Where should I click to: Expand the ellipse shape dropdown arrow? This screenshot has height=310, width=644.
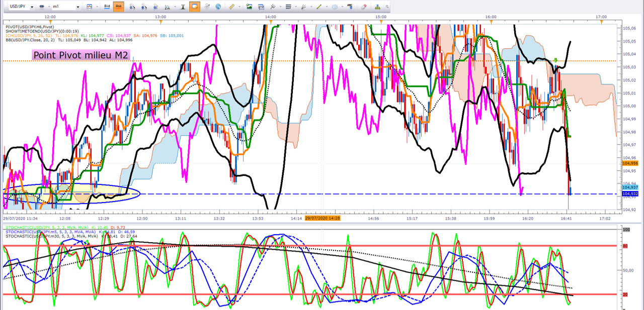tap(343, 7)
